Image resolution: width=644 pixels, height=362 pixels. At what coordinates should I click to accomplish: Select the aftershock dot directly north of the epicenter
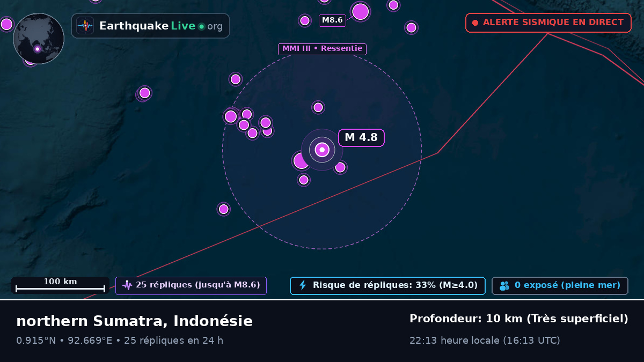(x=318, y=107)
